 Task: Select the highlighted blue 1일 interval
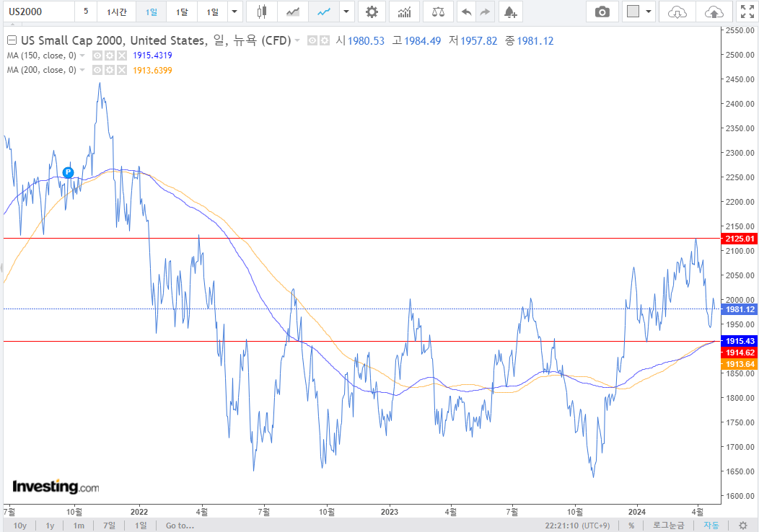tap(151, 12)
